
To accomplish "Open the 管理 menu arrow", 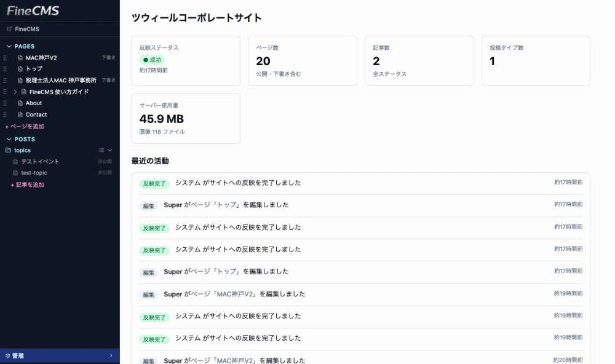I will click(111, 356).
